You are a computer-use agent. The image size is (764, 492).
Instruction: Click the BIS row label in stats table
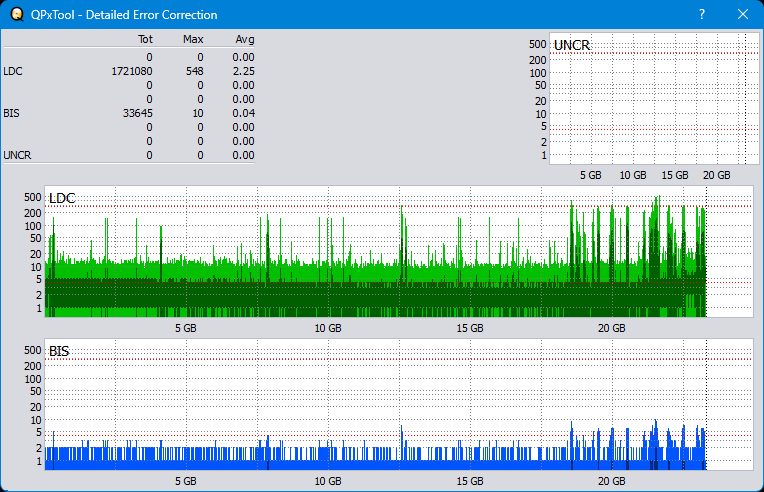coord(11,113)
